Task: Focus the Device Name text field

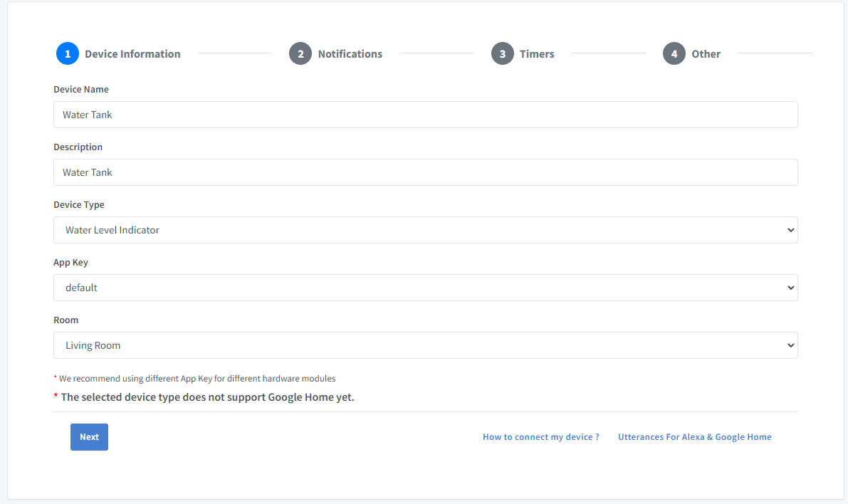Action: point(425,115)
